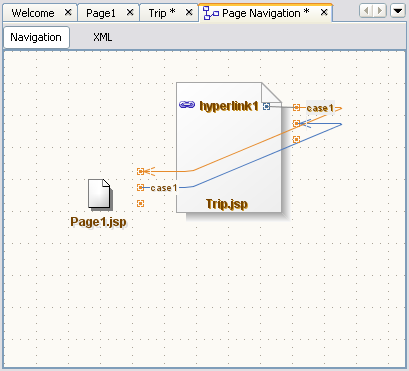Viewport: 409px width, 371px height.
Task: Select the orange port left of right-side case1
Action: pyautogui.click(x=296, y=107)
